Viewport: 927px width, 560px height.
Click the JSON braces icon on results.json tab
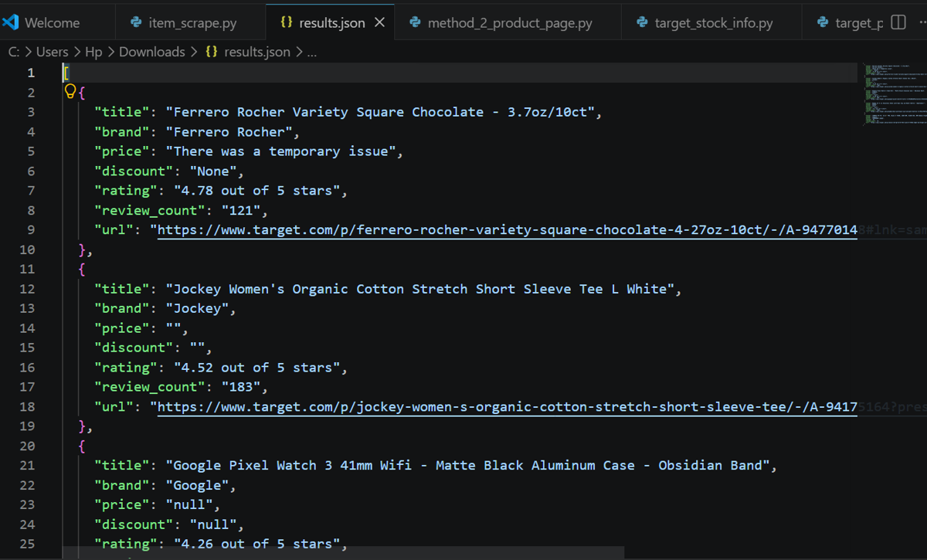tap(286, 22)
